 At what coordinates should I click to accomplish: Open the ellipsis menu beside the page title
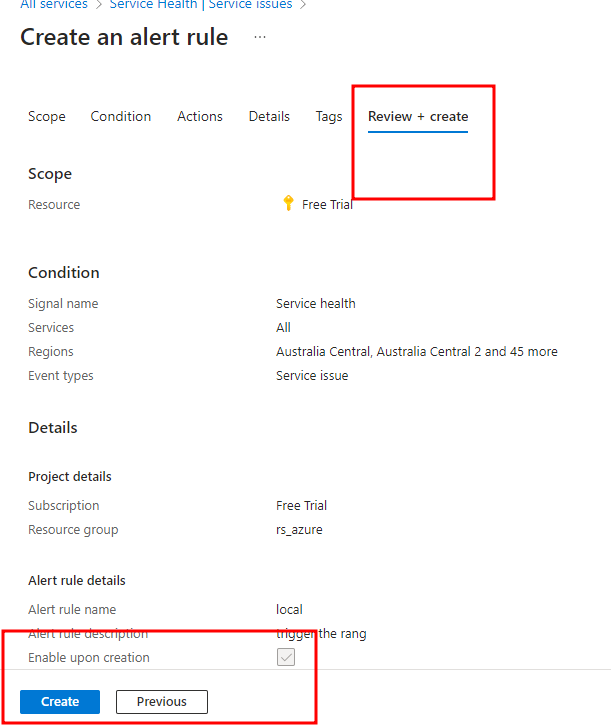pyautogui.click(x=260, y=37)
